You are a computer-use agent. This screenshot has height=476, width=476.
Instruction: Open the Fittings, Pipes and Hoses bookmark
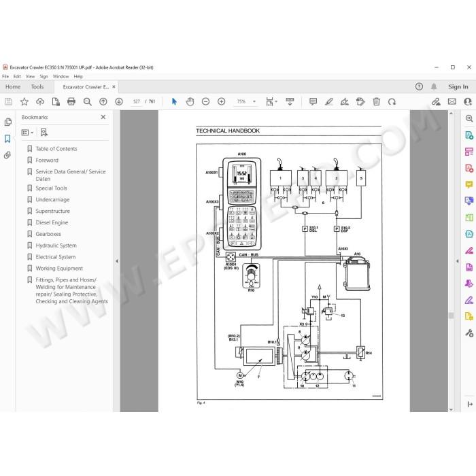[x=71, y=290]
